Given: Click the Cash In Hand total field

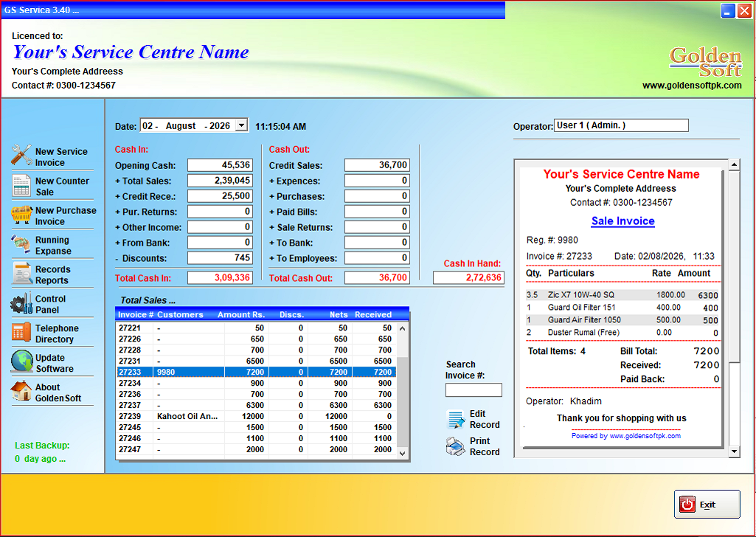Looking at the screenshot, I should 468,277.
